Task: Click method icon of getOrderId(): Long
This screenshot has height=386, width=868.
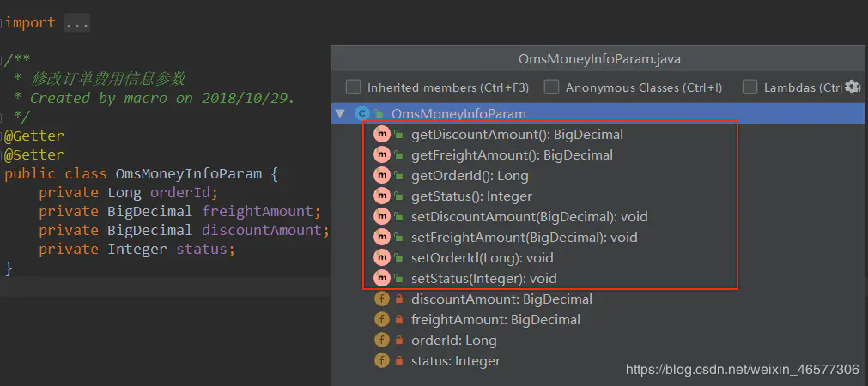Action: 382,176
